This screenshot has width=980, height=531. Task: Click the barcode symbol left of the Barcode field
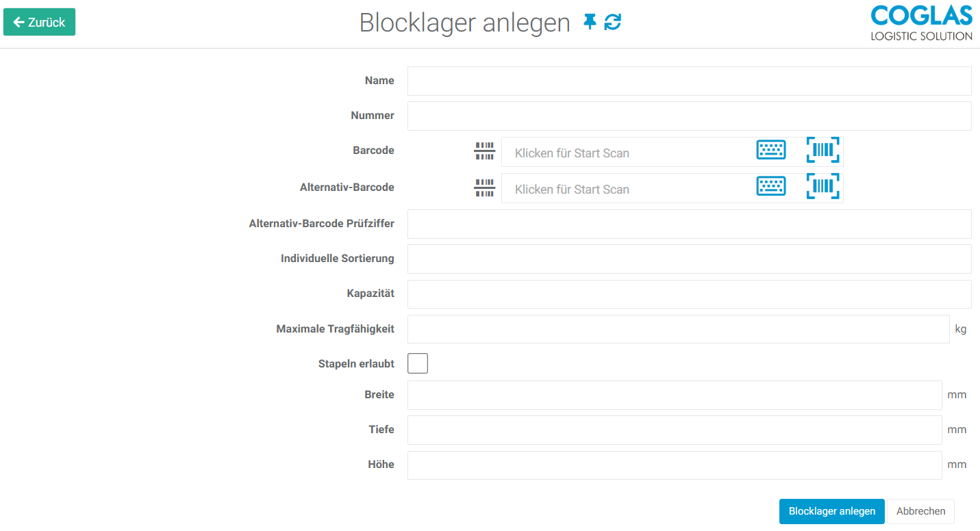tap(485, 151)
